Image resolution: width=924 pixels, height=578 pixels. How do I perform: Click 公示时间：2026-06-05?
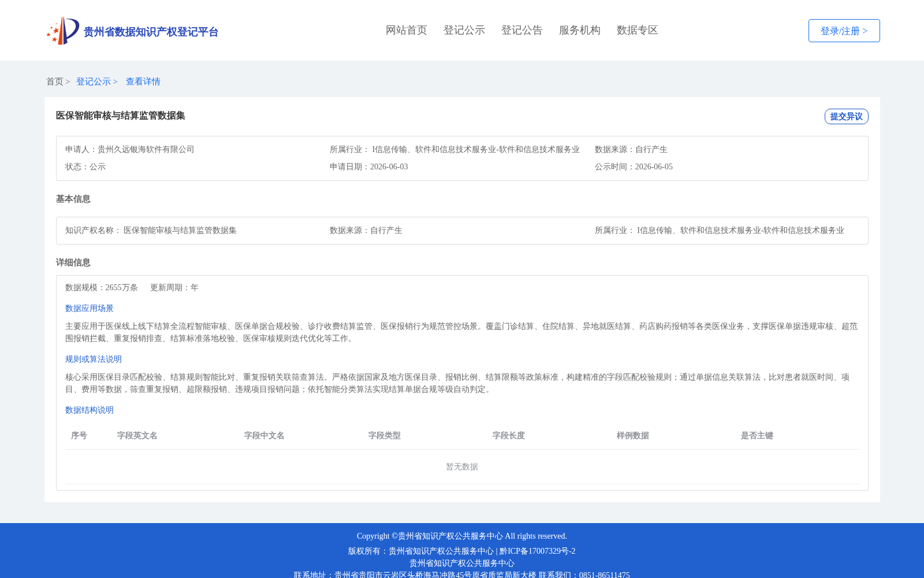click(x=634, y=166)
